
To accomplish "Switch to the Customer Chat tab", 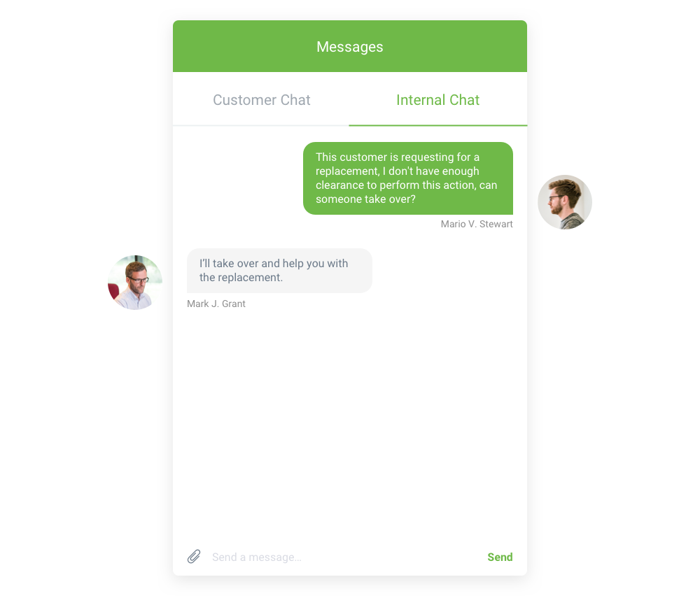I will pyautogui.click(x=262, y=100).
